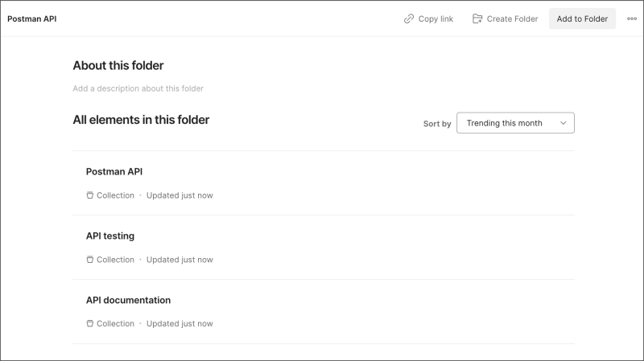Click the Create Folder icon
The image size is (644, 361).
(477, 18)
